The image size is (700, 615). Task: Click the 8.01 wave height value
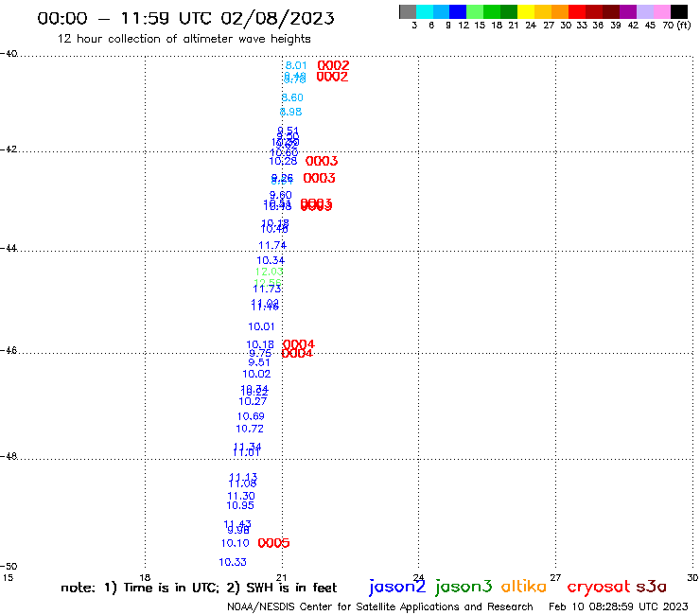click(296, 65)
